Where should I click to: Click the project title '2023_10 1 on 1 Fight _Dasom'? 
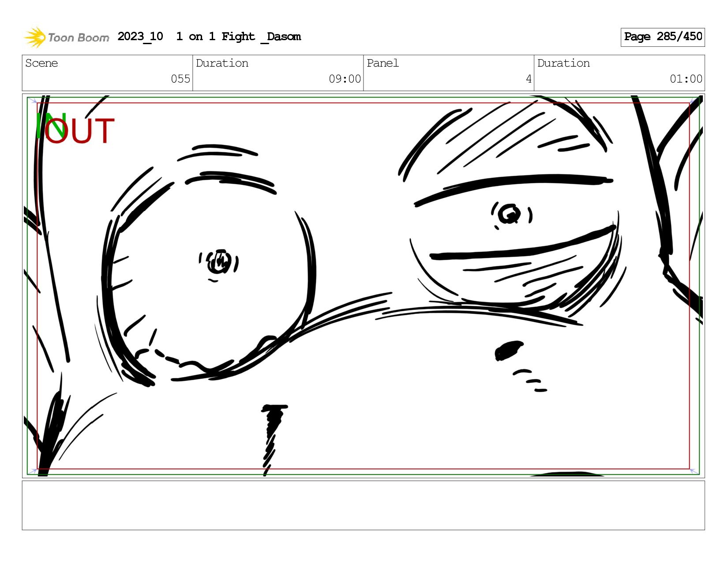(x=209, y=37)
